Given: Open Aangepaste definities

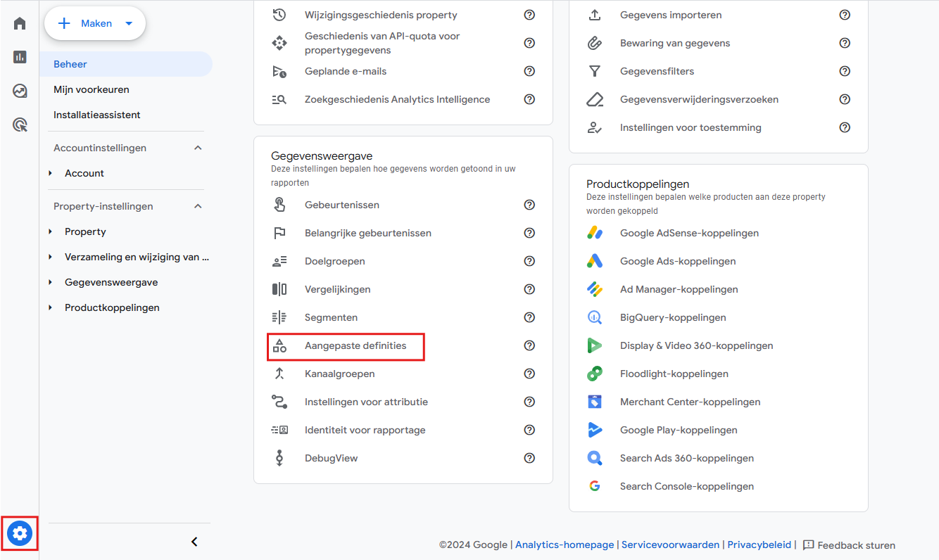Looking at the screenshot, I should click(x=355, y=345).
